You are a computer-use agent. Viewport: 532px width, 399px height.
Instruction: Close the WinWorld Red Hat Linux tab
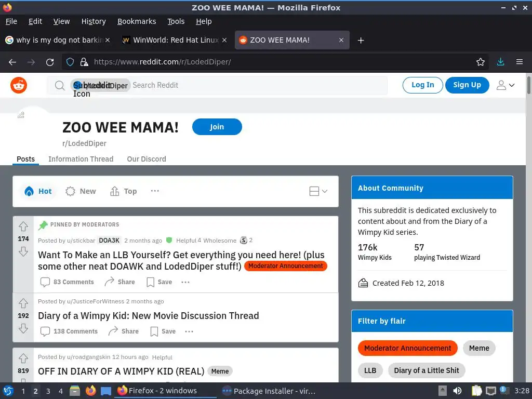(224, 40)
